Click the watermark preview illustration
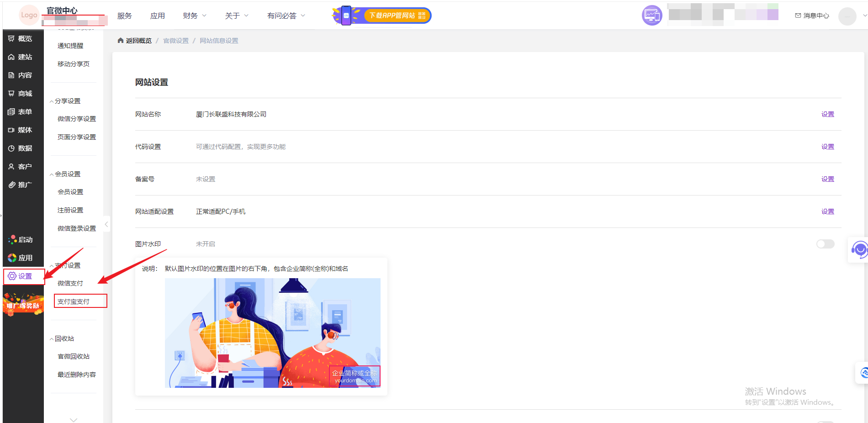 click(x=273, y=333)
